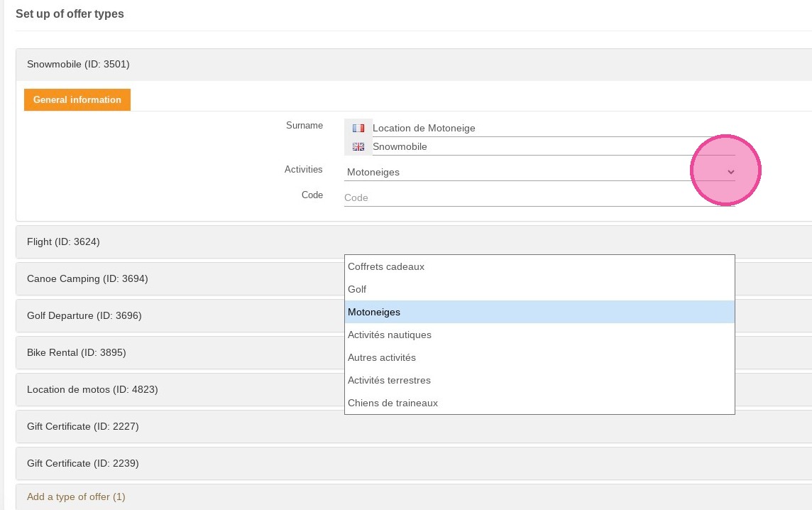Choose Autres activités option
Screen dimensions: 812x510
point(539,357)
